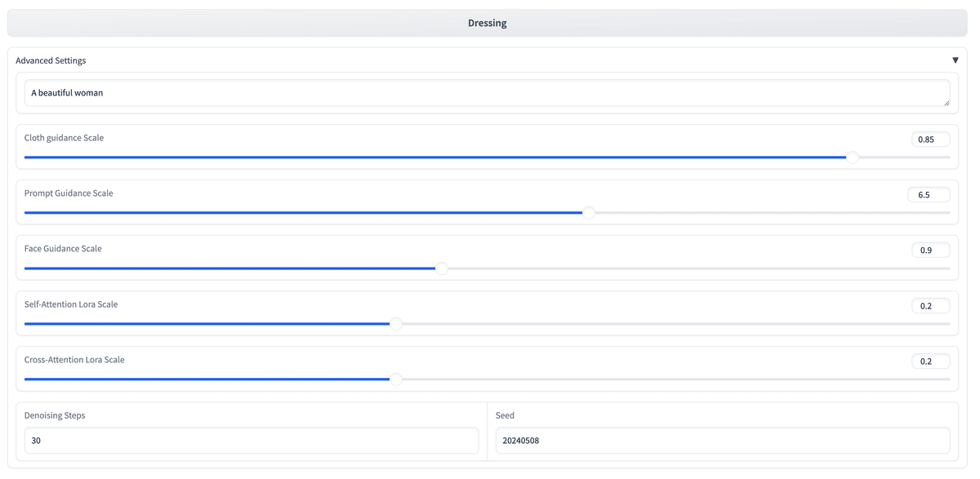
Task: Click right end of Prompt Guidance track
Action: (x=947, y=213)
